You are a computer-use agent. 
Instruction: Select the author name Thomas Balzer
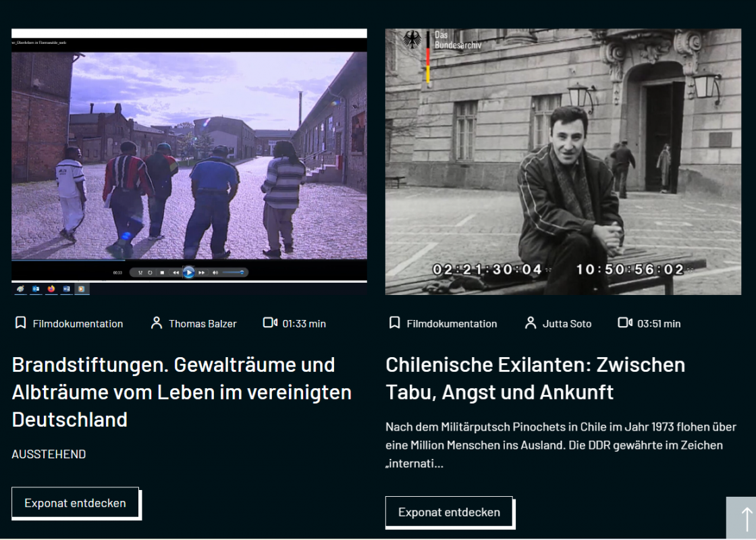(x=202, y=324)
